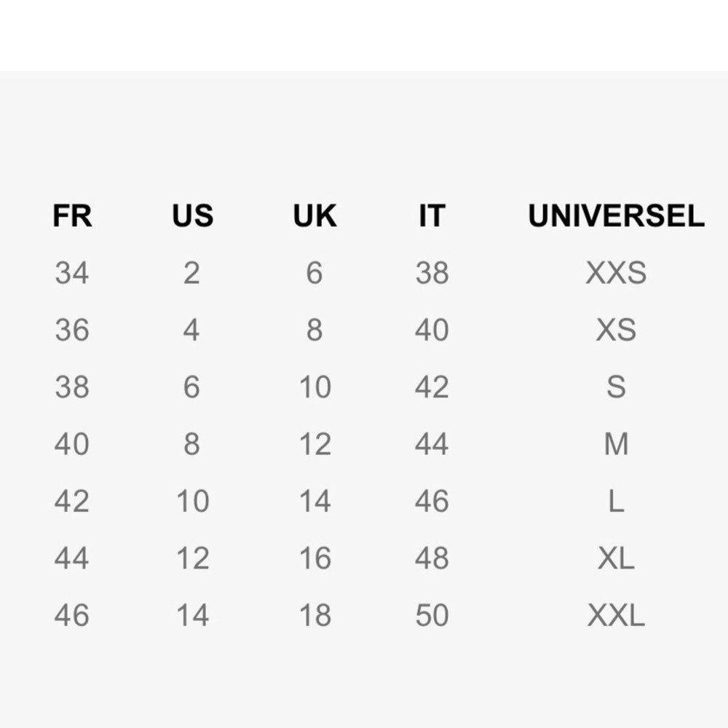Image resolution: width=728 pixels, height=728 pixels.
Task: Select FR size 46 cell
Action: (72, 615)
